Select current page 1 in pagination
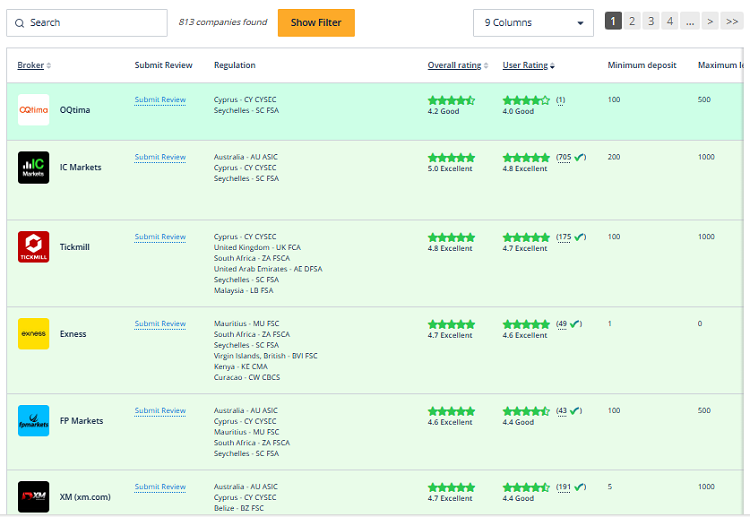 click(x=613, y=21)
